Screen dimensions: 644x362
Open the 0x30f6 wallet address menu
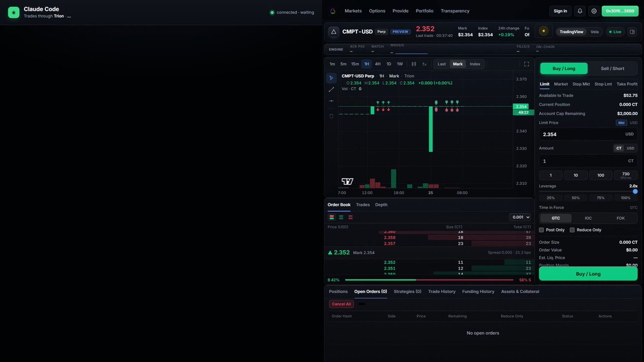(620, 11)
